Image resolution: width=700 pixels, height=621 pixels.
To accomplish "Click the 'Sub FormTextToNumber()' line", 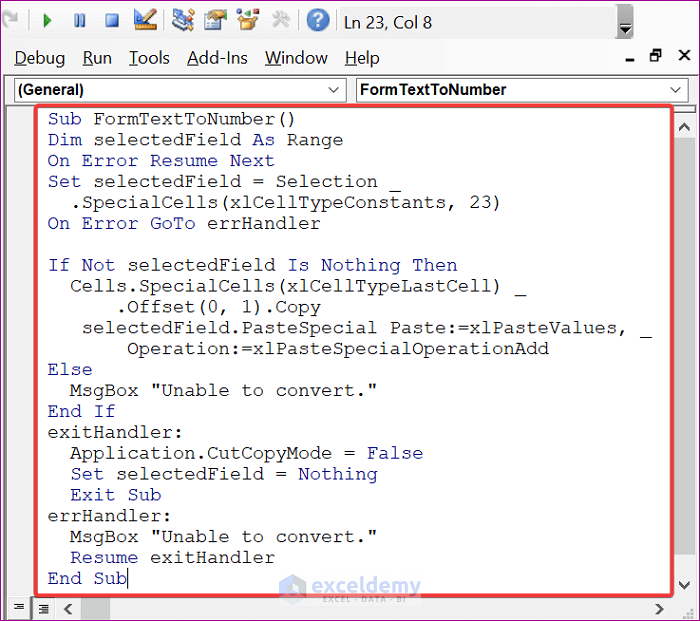I will tap(171, 119).
